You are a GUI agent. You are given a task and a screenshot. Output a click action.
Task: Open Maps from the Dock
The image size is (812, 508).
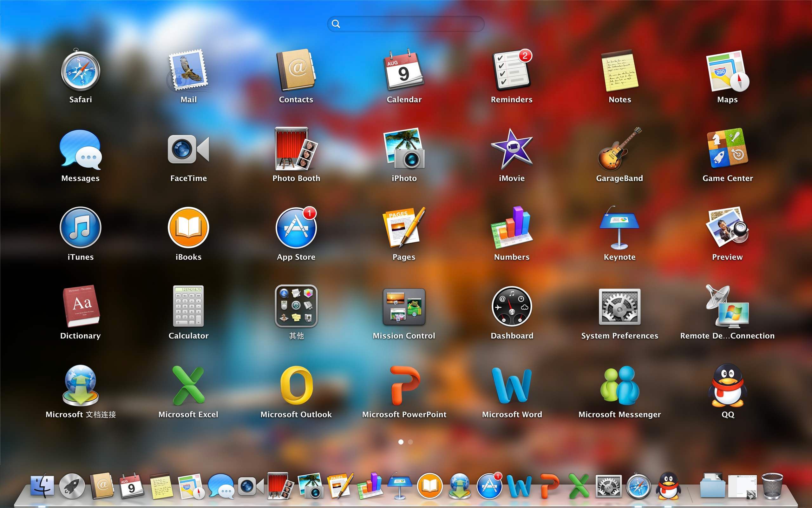[191, 486]
